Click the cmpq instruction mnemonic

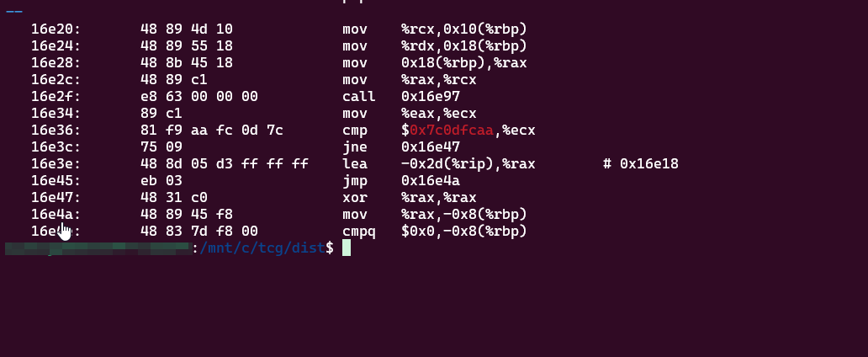pos(359,232)
